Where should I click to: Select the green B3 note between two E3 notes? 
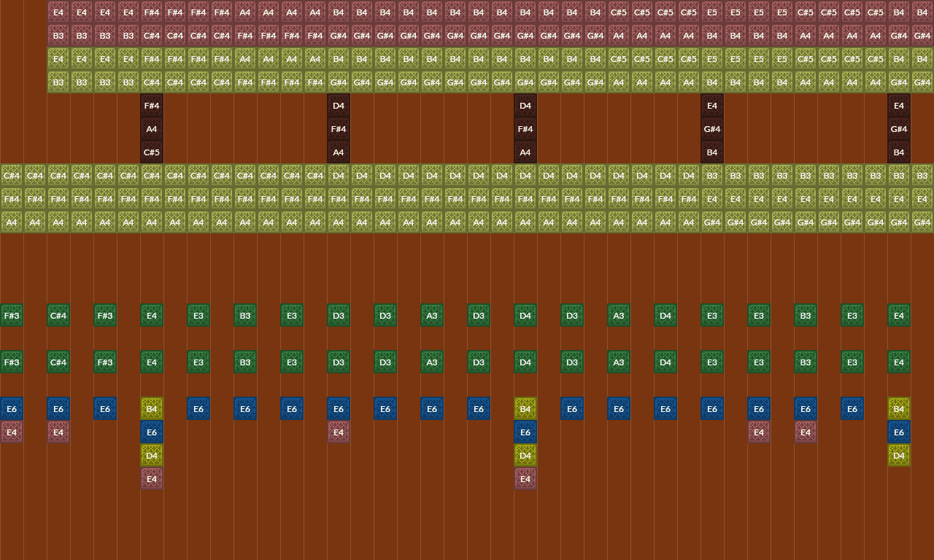tap(244, 315)
